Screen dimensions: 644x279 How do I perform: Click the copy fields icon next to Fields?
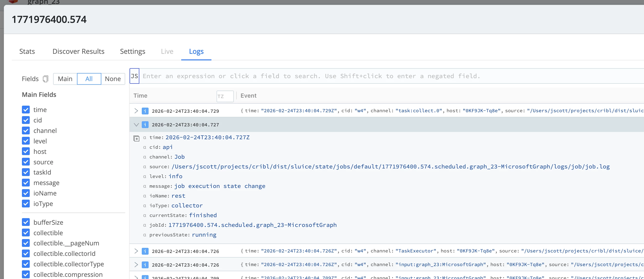click(x=45, y=79)
